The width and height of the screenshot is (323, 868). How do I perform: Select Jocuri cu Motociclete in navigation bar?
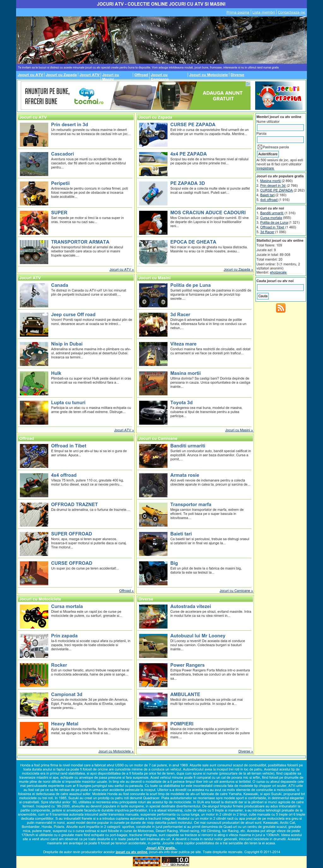(208, 75)
